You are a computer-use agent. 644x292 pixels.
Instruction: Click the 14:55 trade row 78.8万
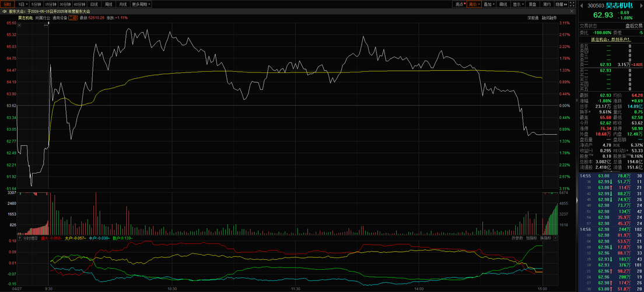click(611, 176)
